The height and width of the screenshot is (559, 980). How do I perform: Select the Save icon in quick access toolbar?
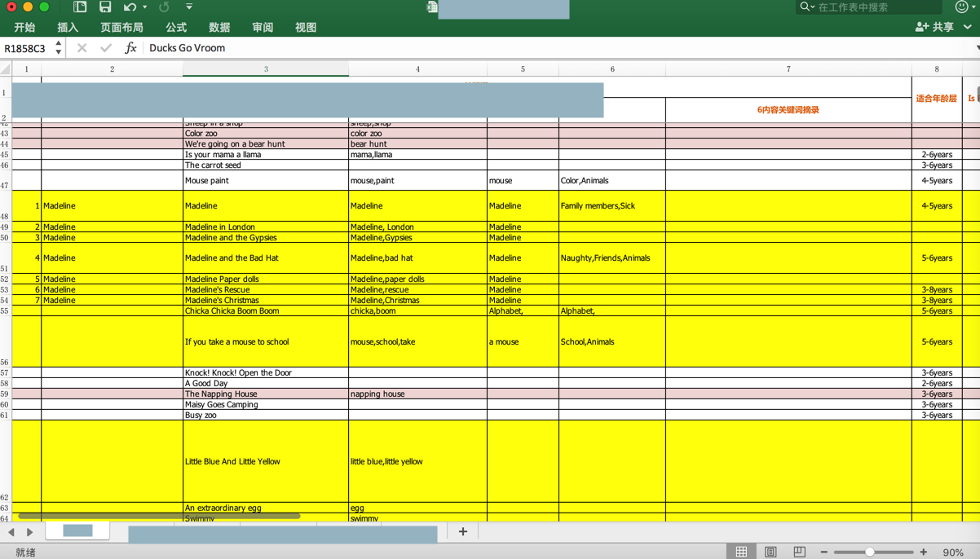click(105, 7)
